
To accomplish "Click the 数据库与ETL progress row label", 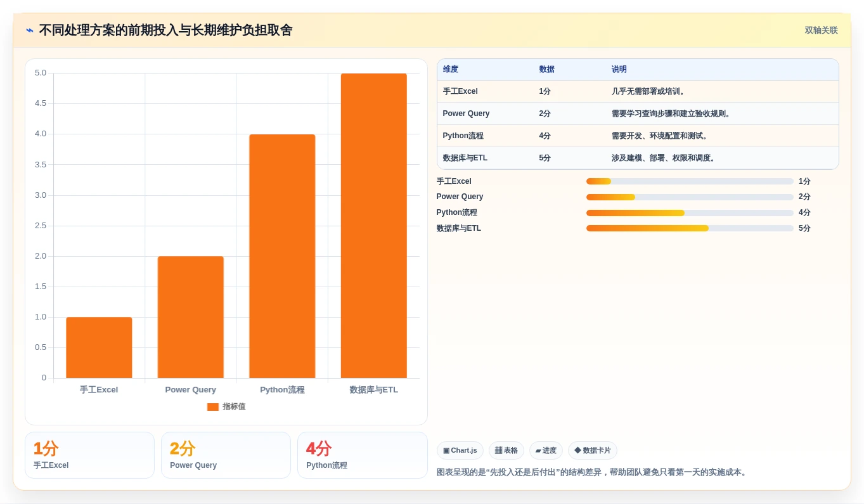I will click(459, 228).
